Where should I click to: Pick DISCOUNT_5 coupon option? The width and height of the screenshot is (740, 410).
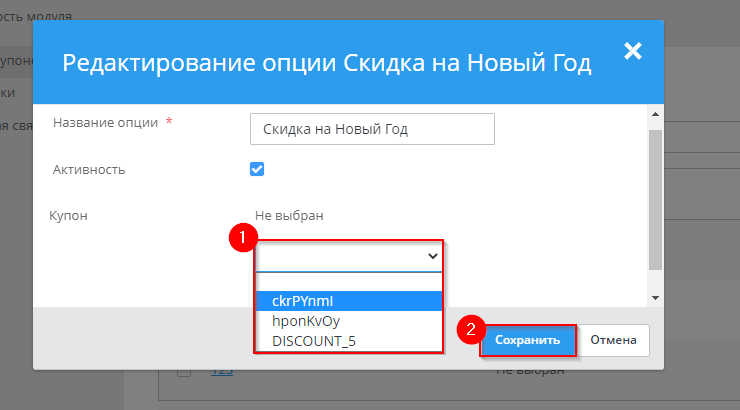point(348,341)
